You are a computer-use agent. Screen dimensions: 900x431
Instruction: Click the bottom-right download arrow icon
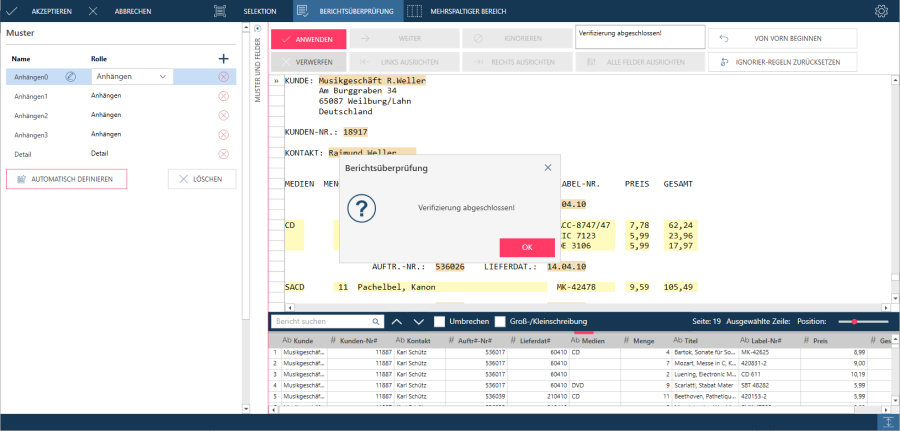point(886,422)
